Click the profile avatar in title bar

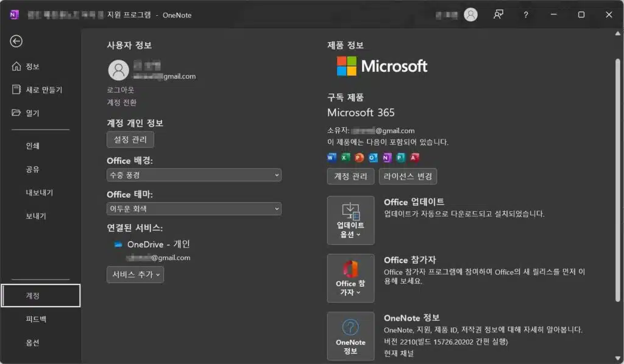point(470,15)
